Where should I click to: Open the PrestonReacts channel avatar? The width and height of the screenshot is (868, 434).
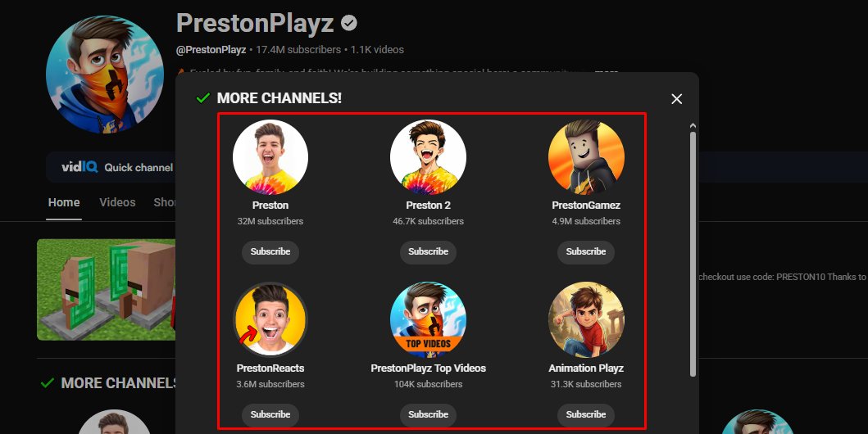click(x=270, y=320)
